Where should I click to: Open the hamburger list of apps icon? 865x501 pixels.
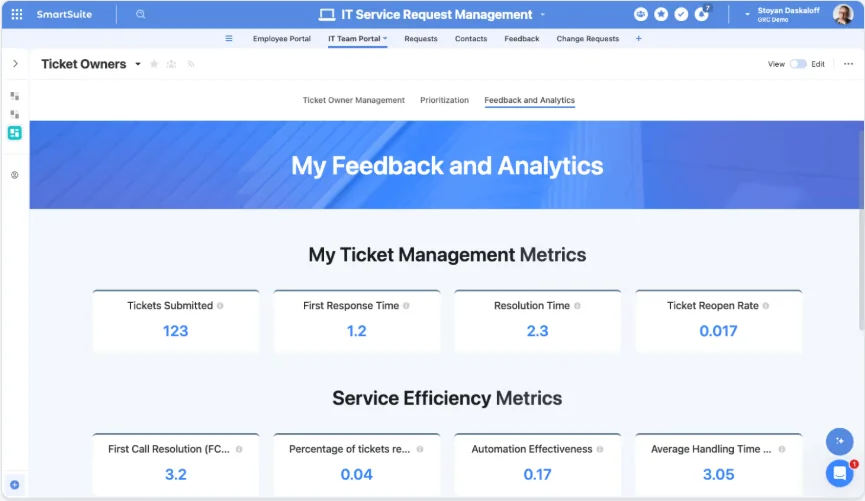[229, 39]
